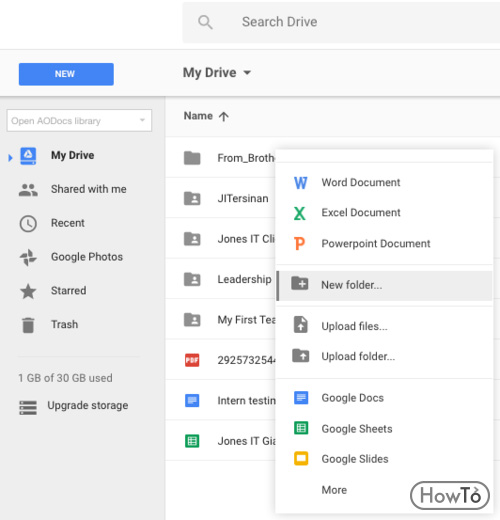Click the Intern testing Docs file icon
The image size is (500, 520).
tap(192, 400)
